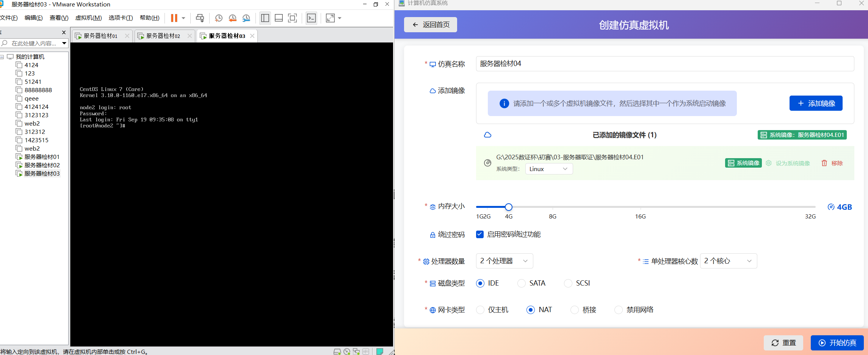Viewport: 868px width, 355px height.
Task: Click the hard disk status icon in VMware
Action: (x=337, y=352)
